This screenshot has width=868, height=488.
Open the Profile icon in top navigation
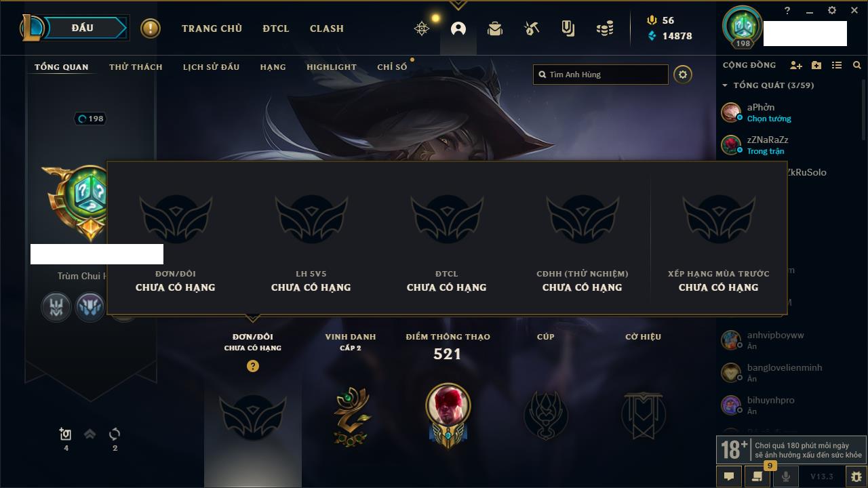458,28
